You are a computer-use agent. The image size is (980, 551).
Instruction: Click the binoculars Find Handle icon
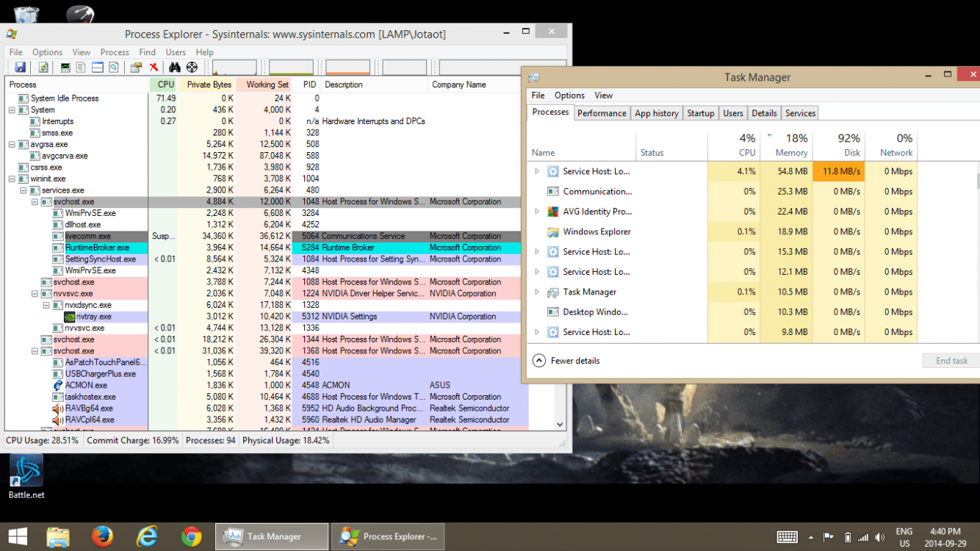175,68
